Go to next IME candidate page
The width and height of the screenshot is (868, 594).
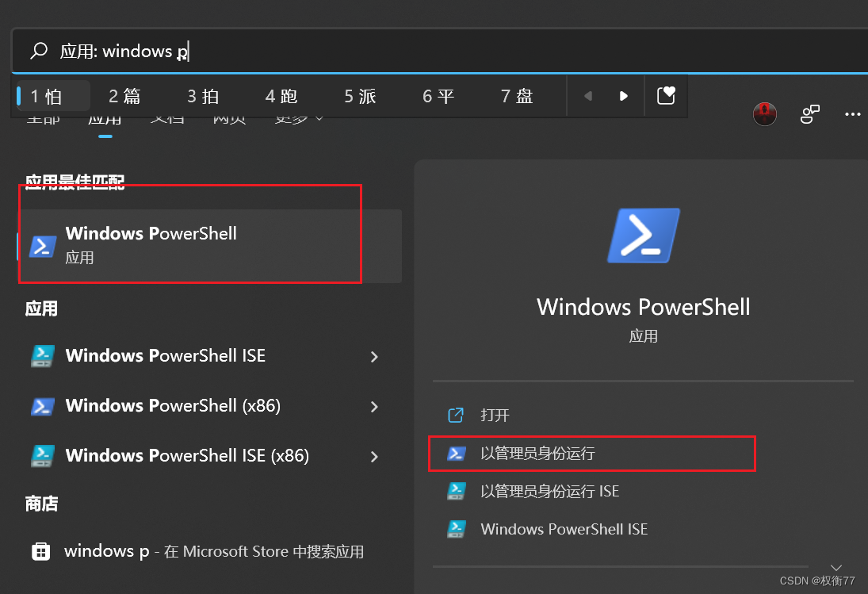click(x=623, y=96)
